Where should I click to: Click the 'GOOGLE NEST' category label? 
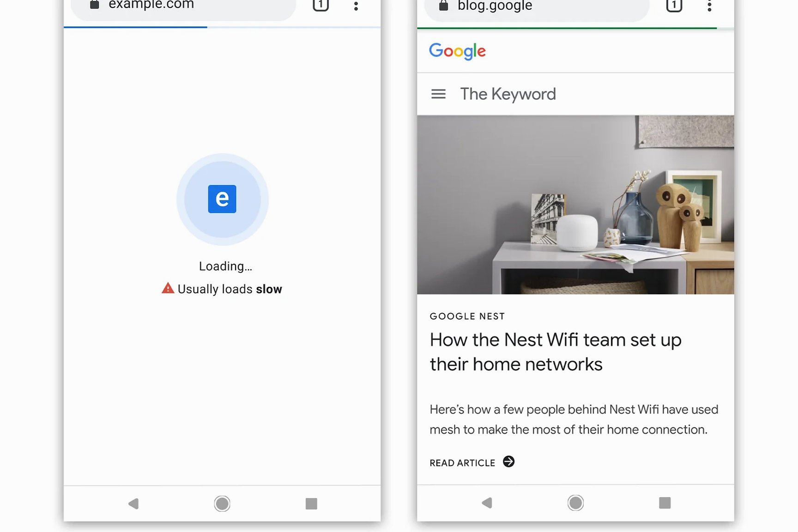coord(467,316)
